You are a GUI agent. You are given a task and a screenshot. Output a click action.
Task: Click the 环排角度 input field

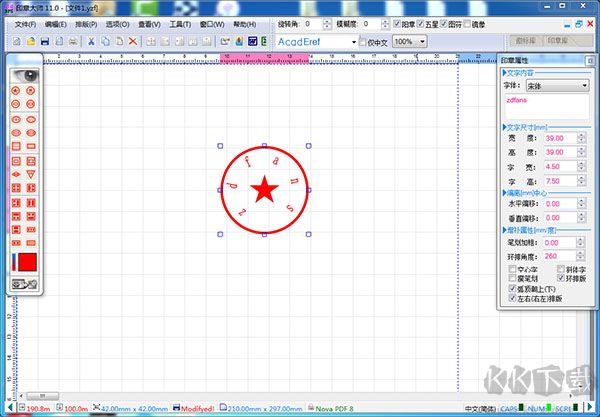coord(560,256)
